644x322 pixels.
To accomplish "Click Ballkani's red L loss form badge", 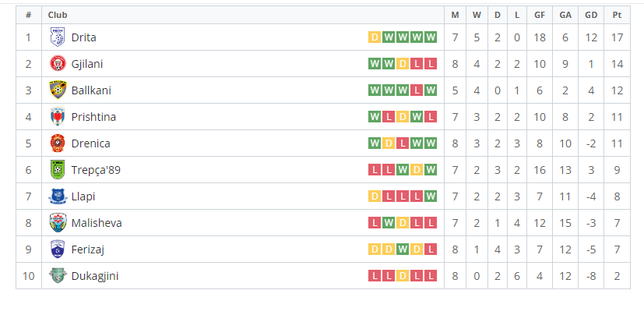I will [x=417, y=90].
